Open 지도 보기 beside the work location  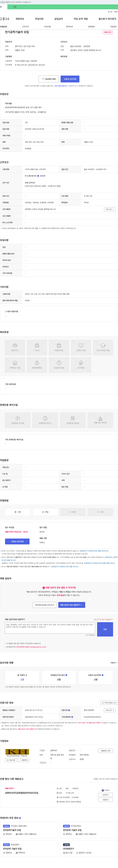(110, 209)
